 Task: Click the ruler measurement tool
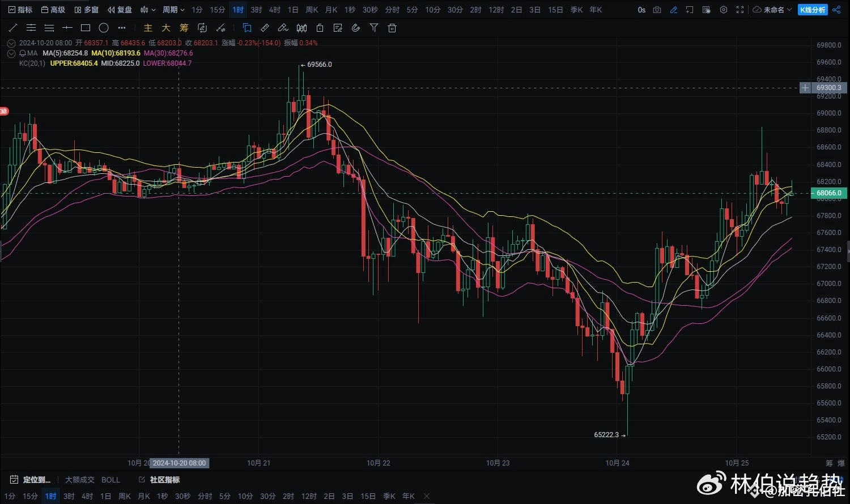(x=265, y=28)
